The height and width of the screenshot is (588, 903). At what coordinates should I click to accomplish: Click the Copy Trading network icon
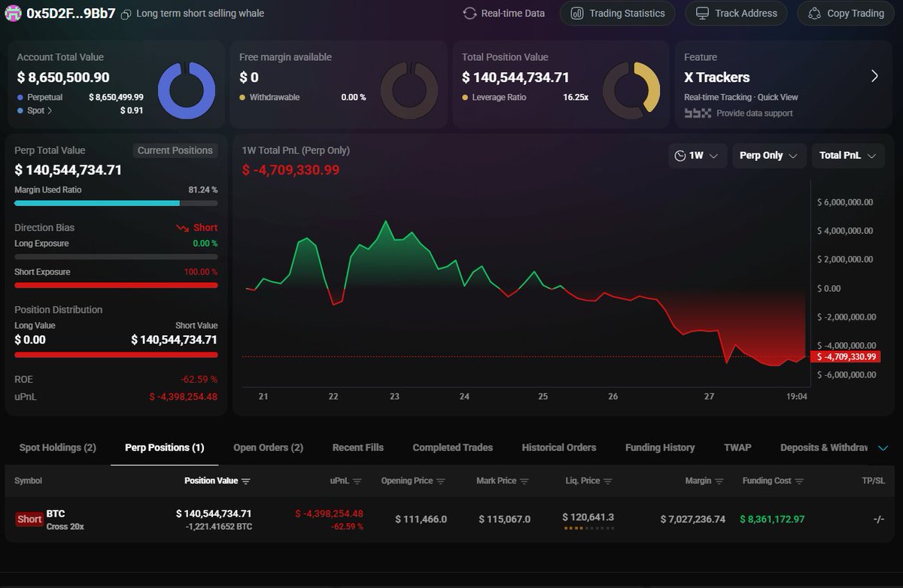pyautogui.click(x=813, y=13)
